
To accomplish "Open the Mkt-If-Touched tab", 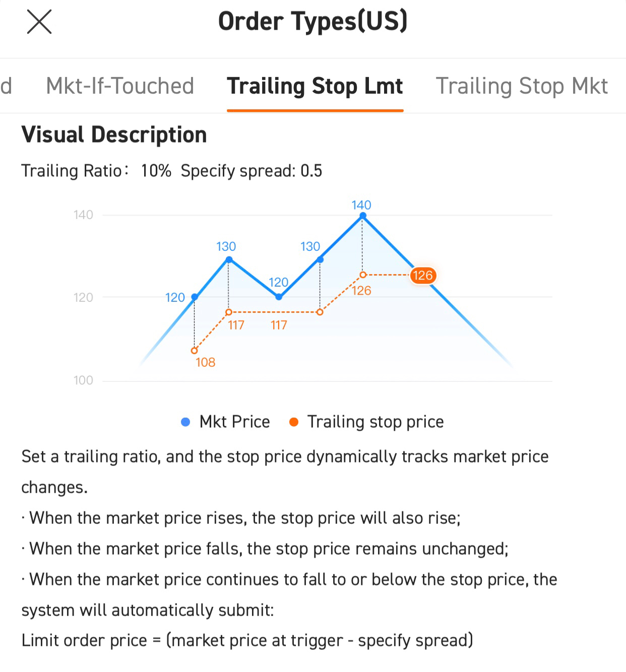I will tap(120, 86).
